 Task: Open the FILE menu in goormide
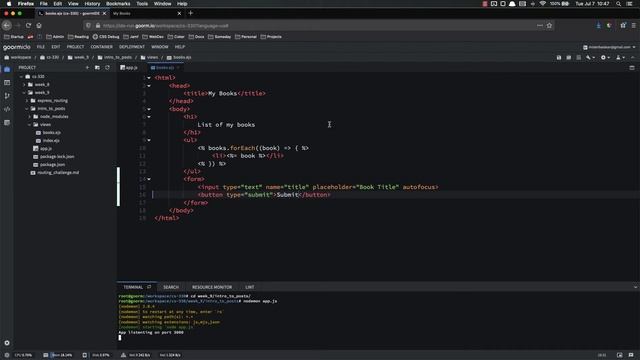coord(41,47)
